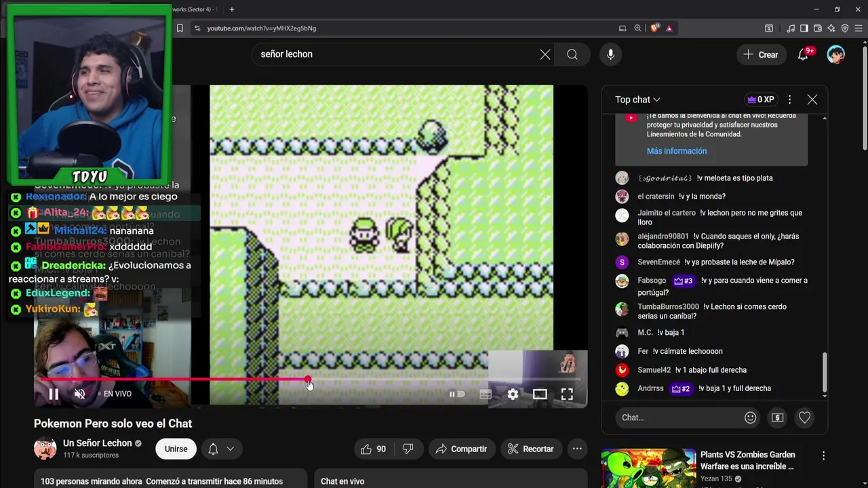
Task: Open picture-in-picture icon in address bar
Action: click(623, 28)
